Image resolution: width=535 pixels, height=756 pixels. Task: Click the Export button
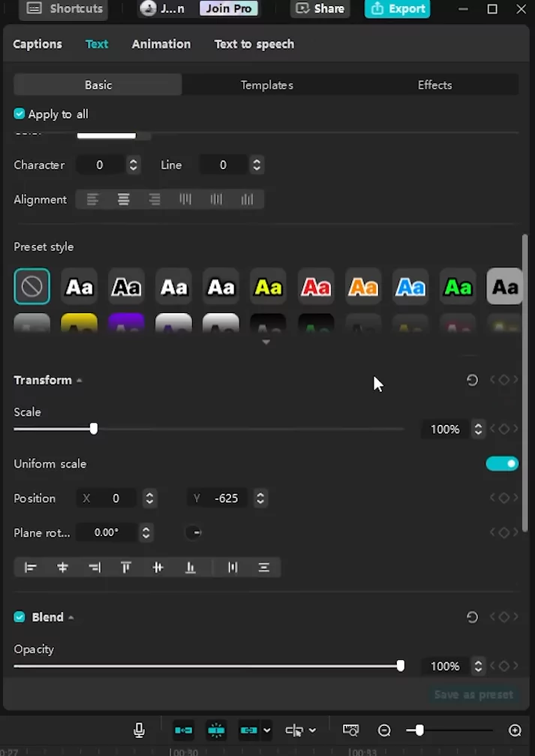[x=397, y=9]
